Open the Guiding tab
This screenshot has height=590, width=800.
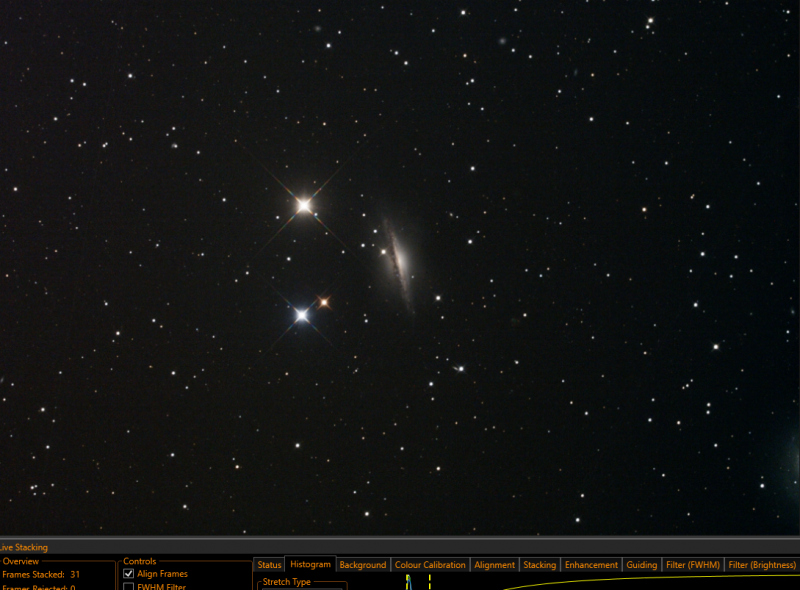pos(641,565)
